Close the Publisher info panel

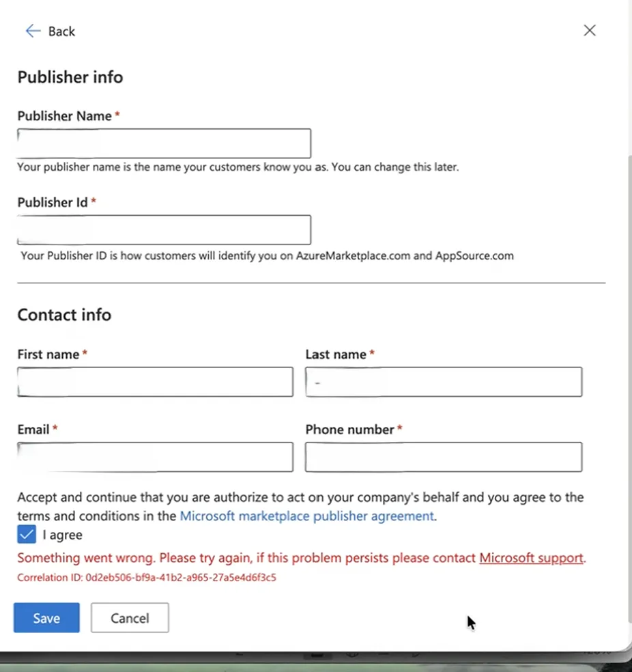(590, 31)
